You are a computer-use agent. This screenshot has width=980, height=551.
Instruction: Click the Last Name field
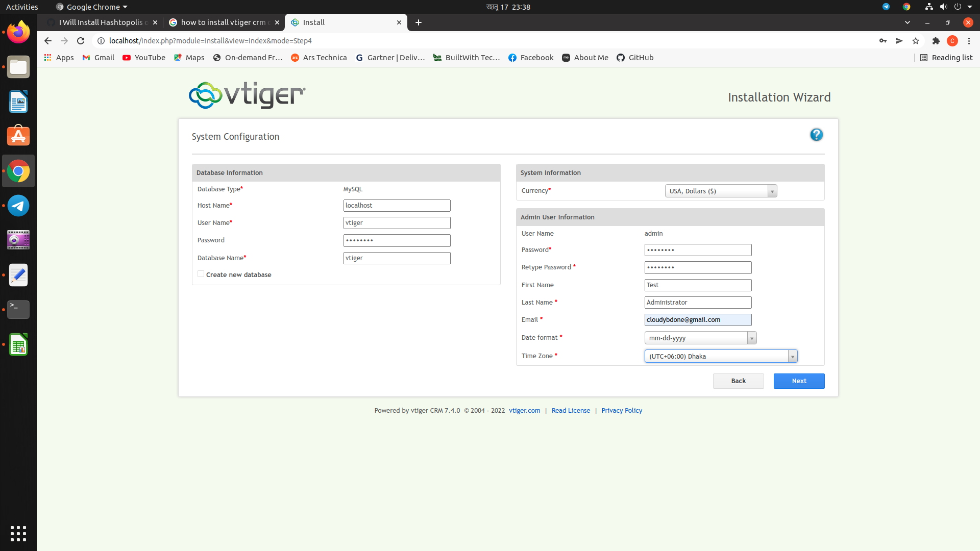coord(698,303)
